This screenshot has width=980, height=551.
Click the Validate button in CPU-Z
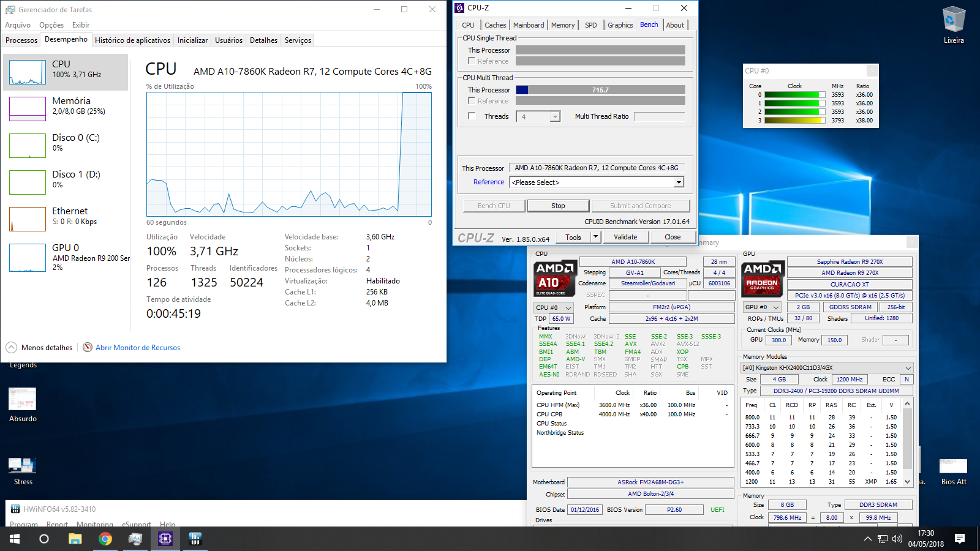pos(625,237)
